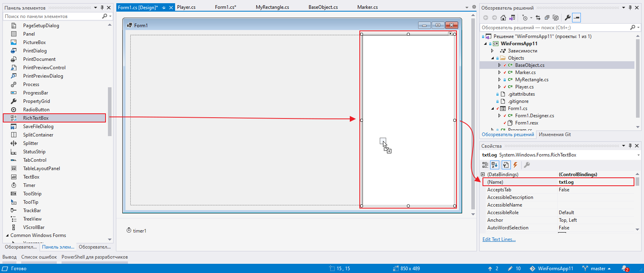Screen dimensions: 644x273
Task: Click the Home icon in Solution Explorer toolbar
Action: 503,18
